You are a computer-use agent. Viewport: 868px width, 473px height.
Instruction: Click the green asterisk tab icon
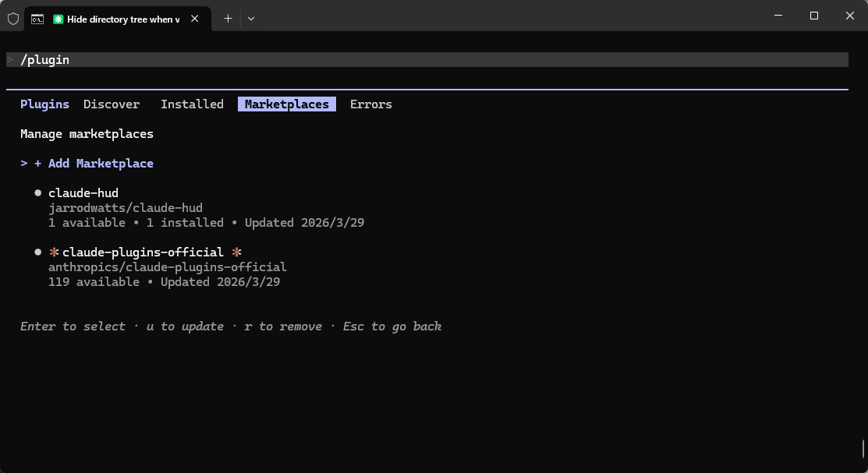click(x=58, y=19)
